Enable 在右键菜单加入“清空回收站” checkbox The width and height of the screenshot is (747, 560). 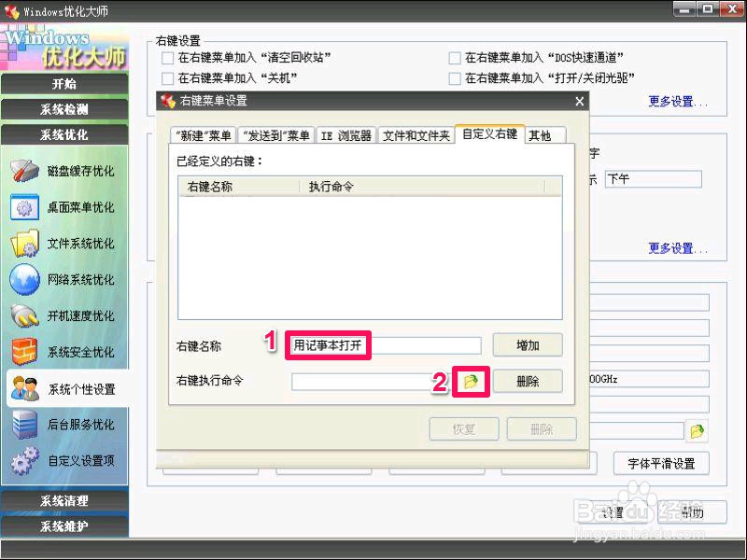(168, 58)
